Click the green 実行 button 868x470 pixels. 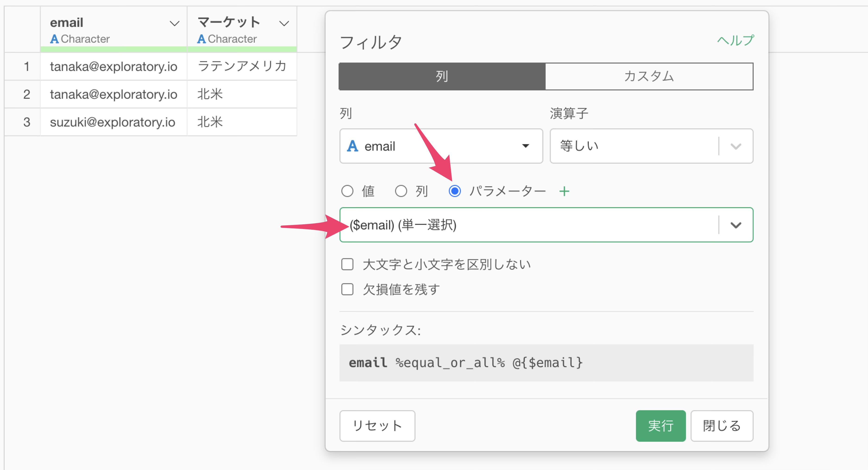660,426
